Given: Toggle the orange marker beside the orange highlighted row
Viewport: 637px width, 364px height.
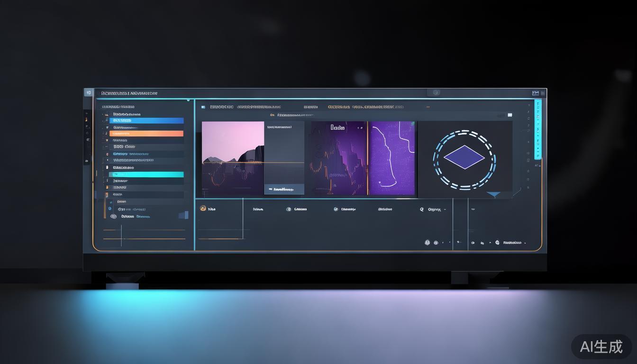Looking at the screenshot, I should coord(106,134).
